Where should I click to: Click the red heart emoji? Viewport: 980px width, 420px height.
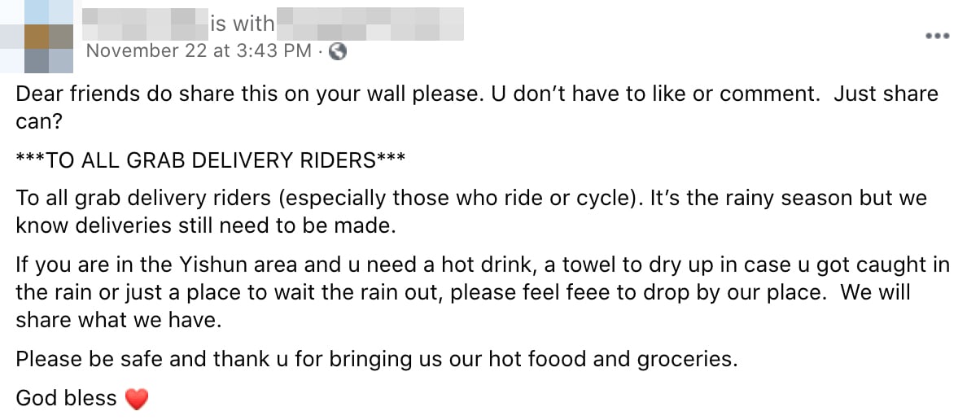pyautogui.click(x=137, y=399)
